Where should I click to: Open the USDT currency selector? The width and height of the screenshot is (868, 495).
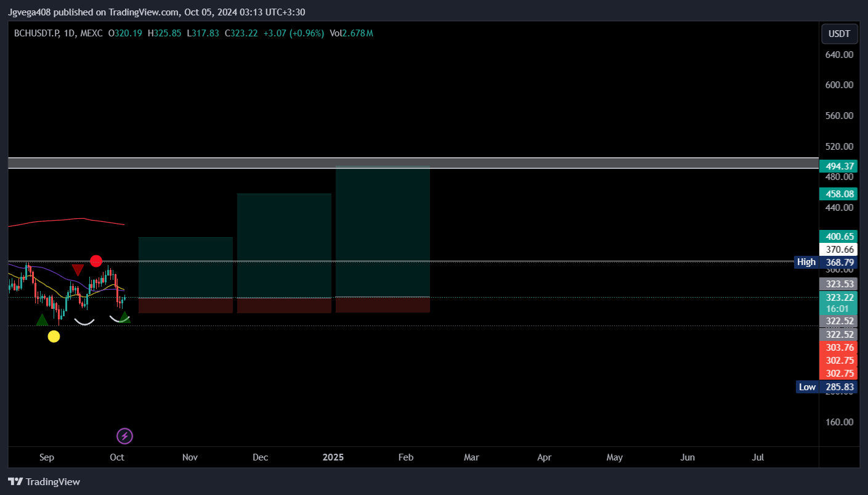839,34
